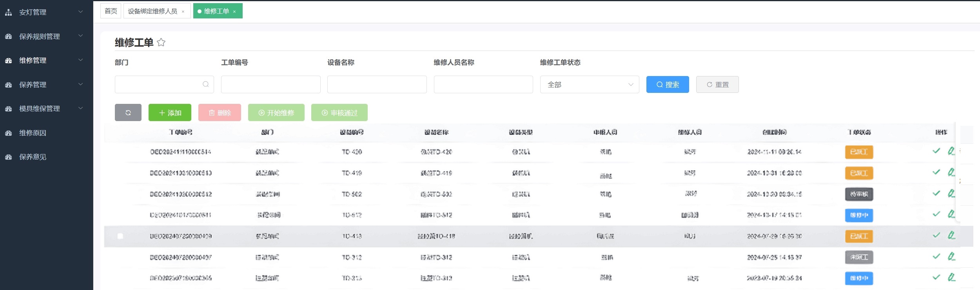Click the green checkmark icon in first row
Image resolution: width=980 pixels, height=290 pixels.
(x=936, y=151)
